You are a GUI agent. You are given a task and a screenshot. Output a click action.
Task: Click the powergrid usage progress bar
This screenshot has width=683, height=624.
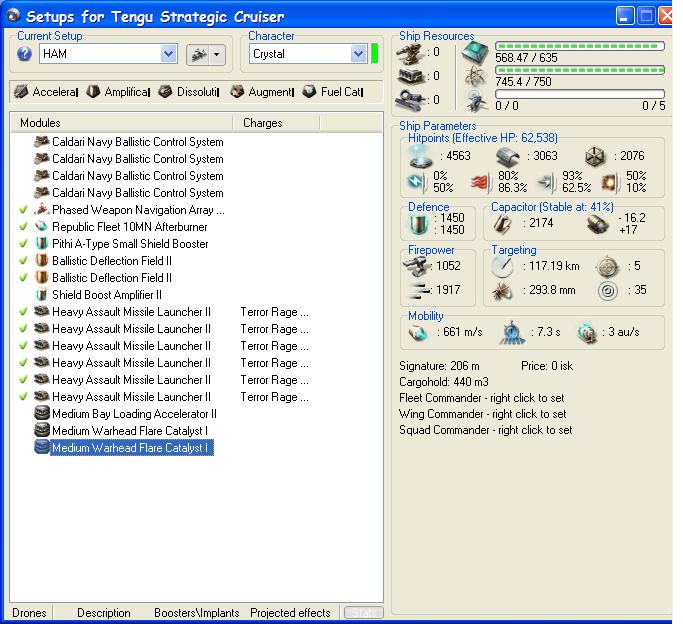click(580, 70)
